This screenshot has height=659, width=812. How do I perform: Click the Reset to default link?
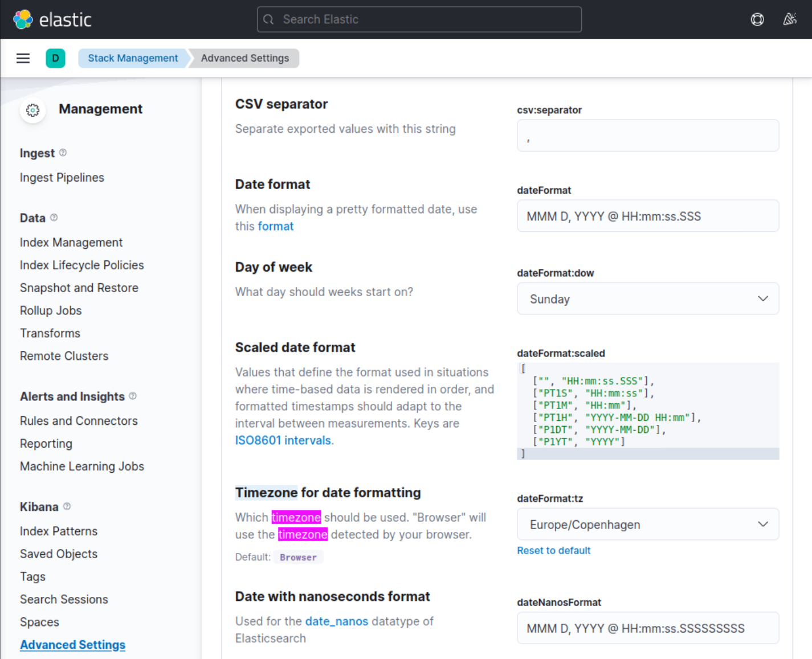[553, 551]
